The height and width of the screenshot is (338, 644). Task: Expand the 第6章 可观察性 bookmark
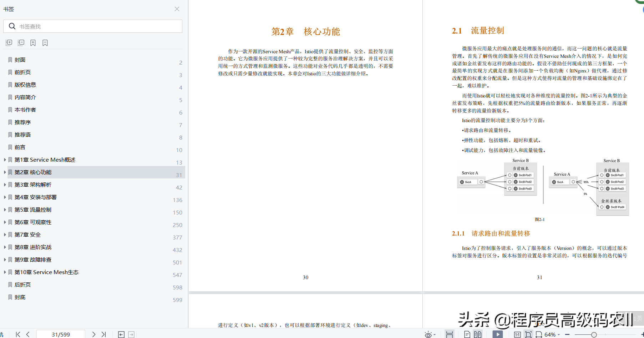tap(5, 222)
